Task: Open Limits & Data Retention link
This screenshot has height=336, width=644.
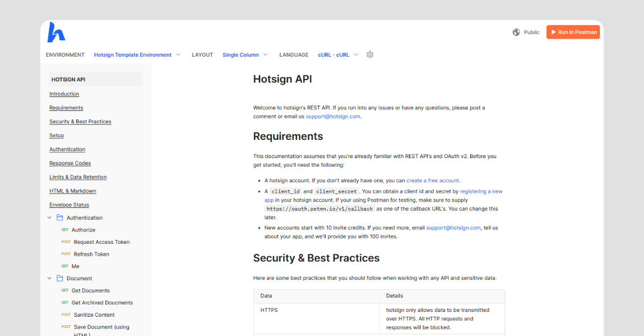Action: (x=78, y=177)
